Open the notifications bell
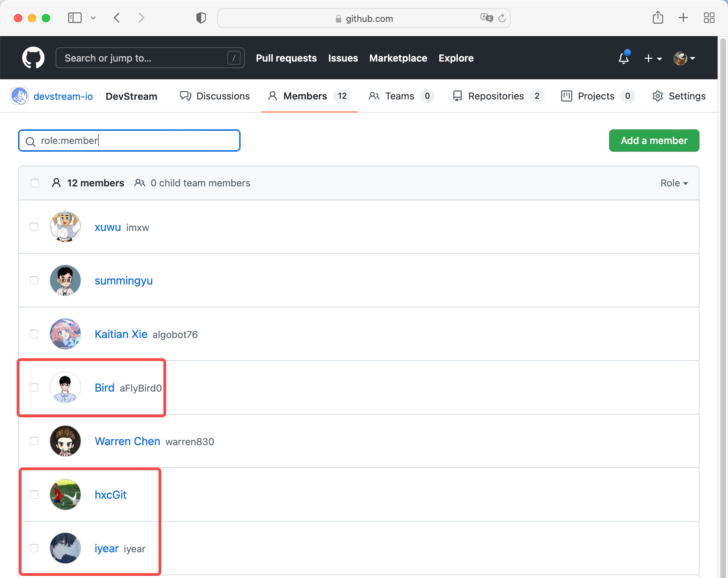Screen dimensions: 728x578 (624, 58)
